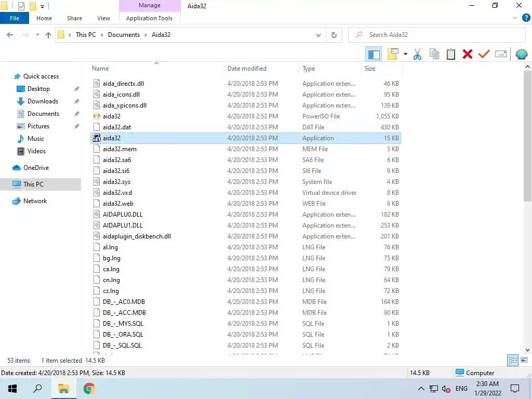Select the Application Tools tab
Screen dimensions: 532x399
tap(149, 18)
